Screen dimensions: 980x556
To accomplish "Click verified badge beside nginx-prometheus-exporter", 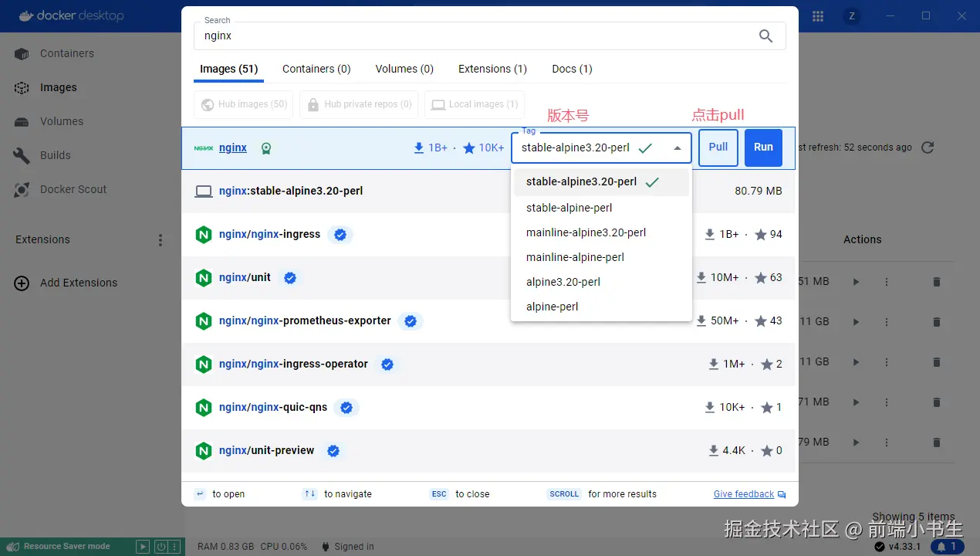I will click(x=411, y=321).
